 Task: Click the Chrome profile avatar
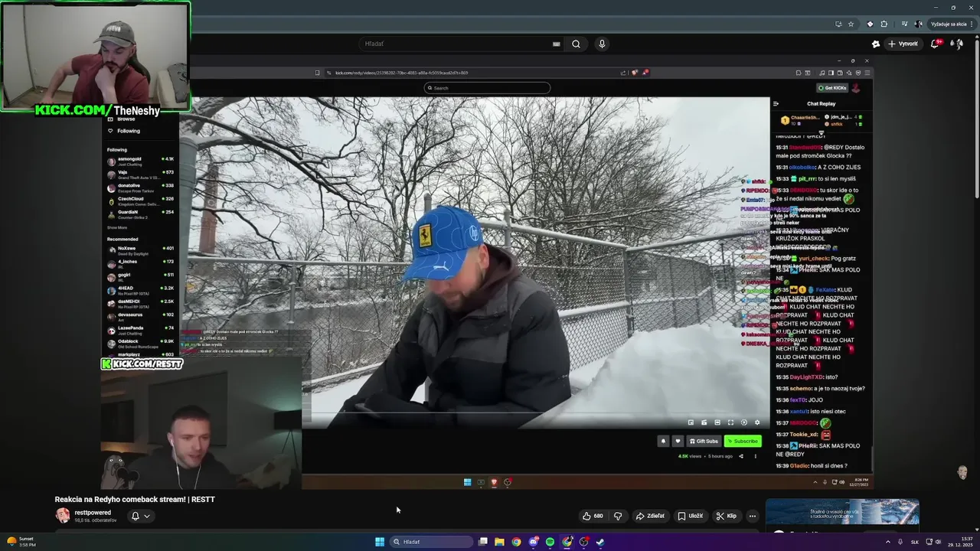pos(918,24)
